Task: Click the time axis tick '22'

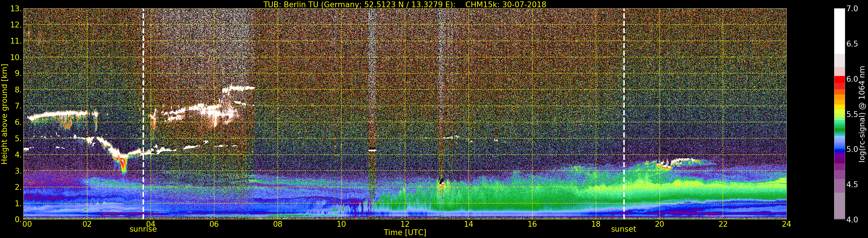Action: click(723, 224)
